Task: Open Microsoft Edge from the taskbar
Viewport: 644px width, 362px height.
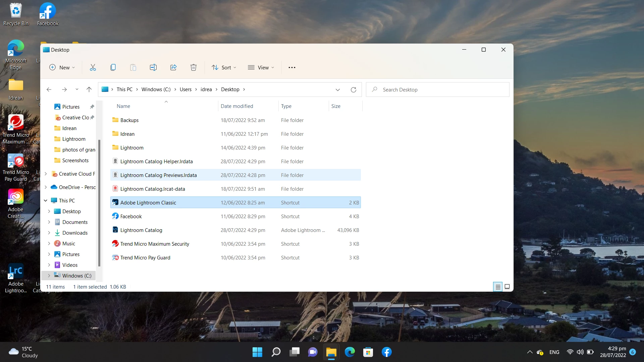Action: tap(350, 352)
